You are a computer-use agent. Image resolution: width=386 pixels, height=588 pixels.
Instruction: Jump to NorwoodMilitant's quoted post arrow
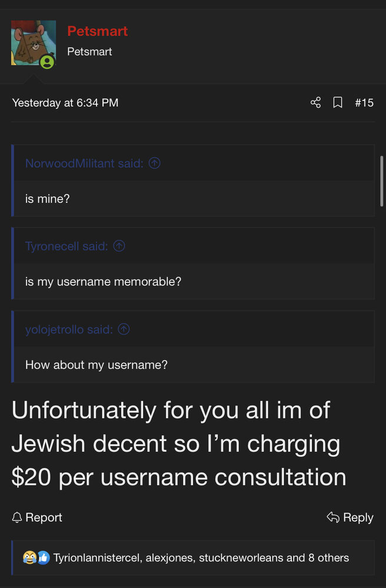point(154,163)
